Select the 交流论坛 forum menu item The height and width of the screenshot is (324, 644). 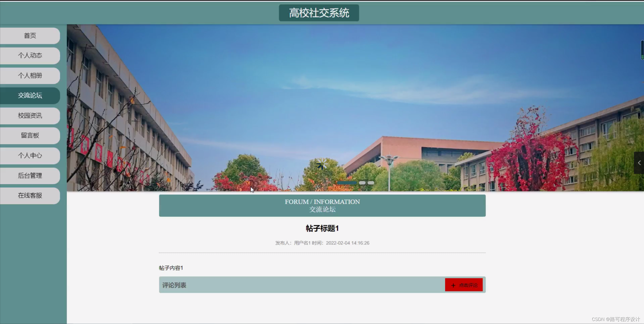(30, 95)
